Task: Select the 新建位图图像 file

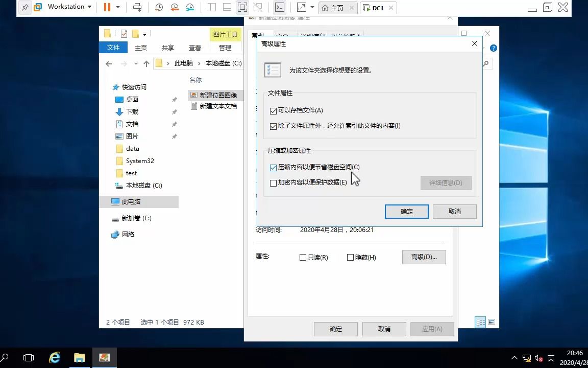Action: [x=218, y=96]
